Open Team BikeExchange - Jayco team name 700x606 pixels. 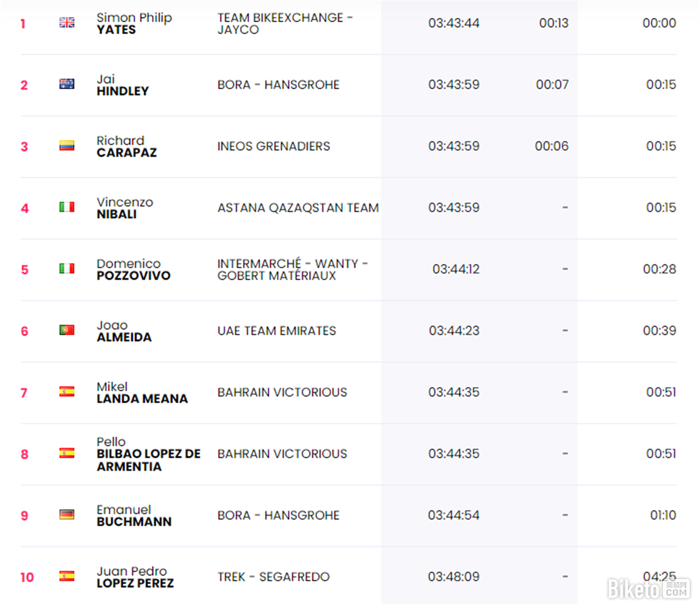tap(285, 23)
